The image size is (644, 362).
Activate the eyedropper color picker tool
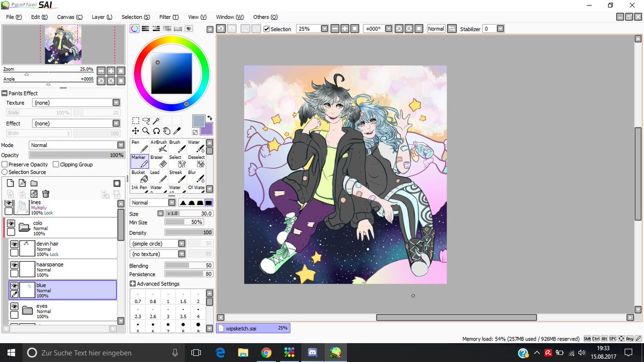pos(177,130)
